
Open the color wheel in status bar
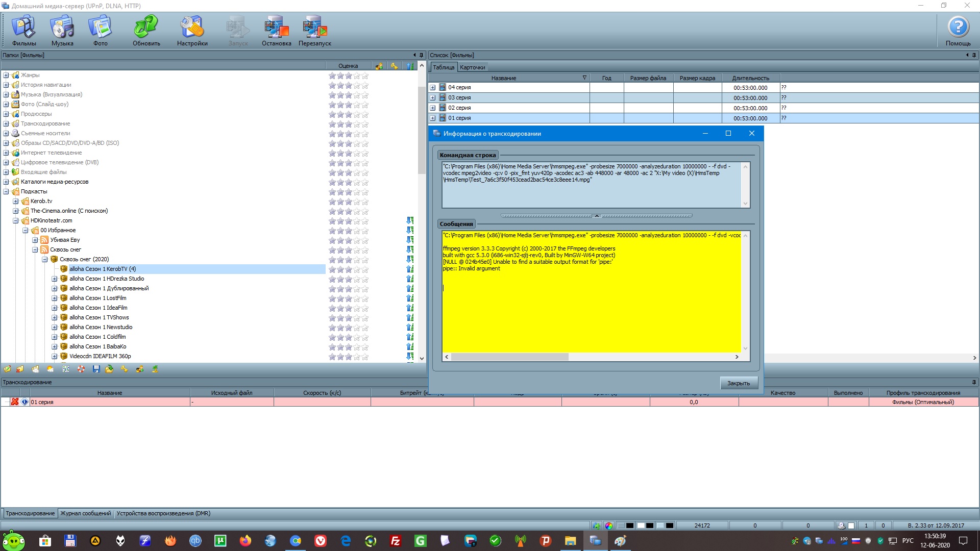(609, 525)
